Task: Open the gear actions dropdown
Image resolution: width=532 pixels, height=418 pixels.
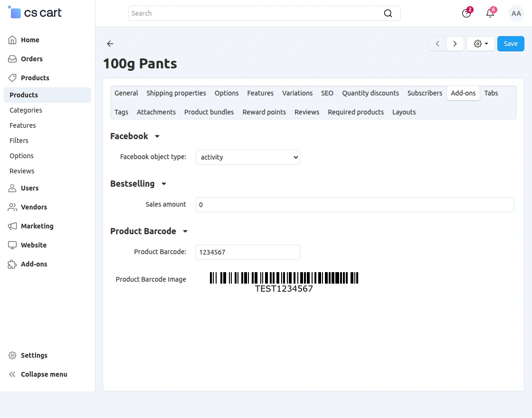Action: click(x=481, y=44)
